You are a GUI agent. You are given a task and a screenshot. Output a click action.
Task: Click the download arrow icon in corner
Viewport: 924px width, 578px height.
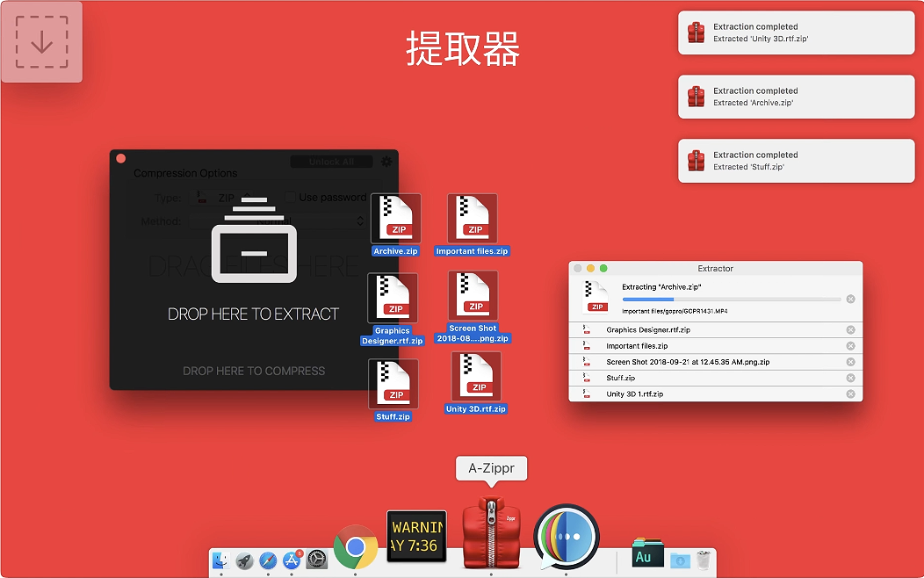tap(41, 42)
